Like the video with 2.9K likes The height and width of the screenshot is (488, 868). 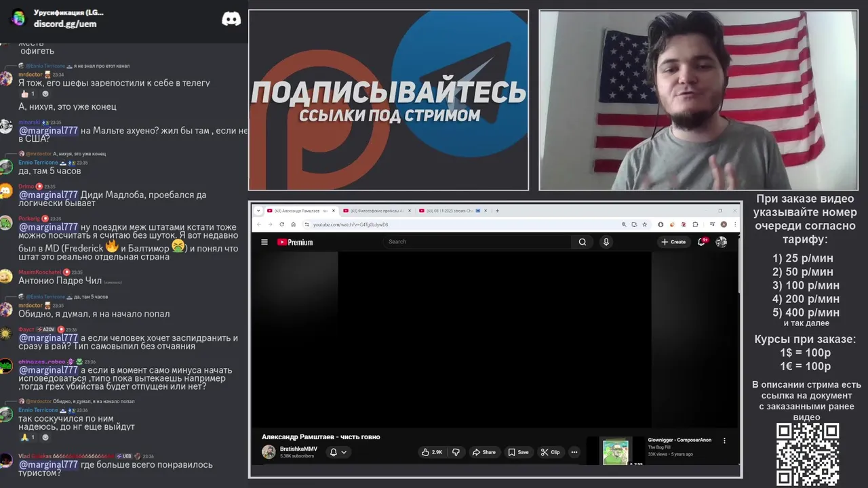click(x=432, y=452)
